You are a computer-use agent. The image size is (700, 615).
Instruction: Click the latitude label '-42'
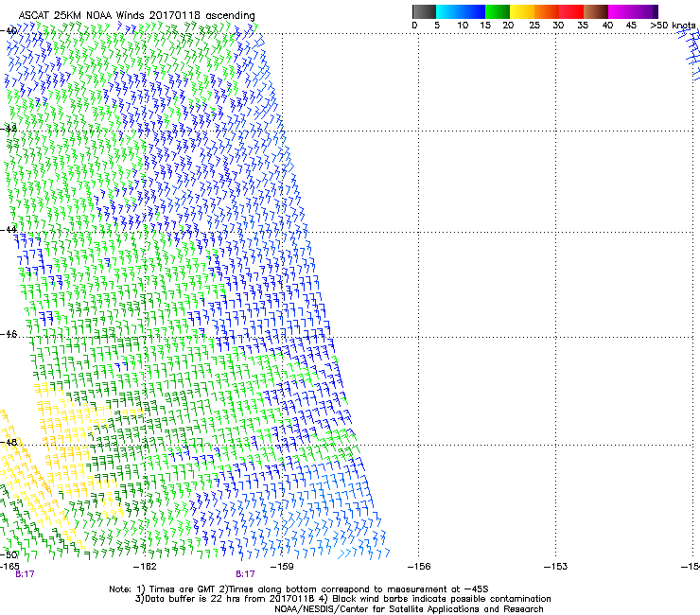tap(9, 129)
